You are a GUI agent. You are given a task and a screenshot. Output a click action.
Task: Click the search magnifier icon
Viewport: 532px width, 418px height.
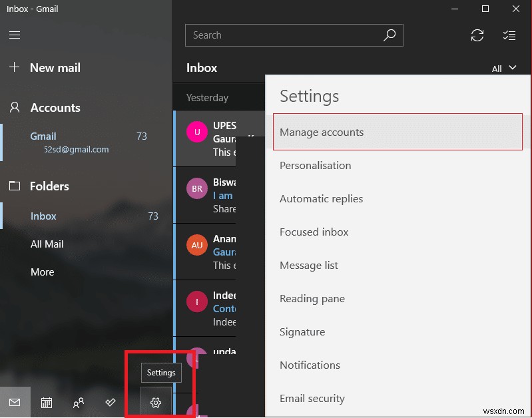[x=390, y=35]
